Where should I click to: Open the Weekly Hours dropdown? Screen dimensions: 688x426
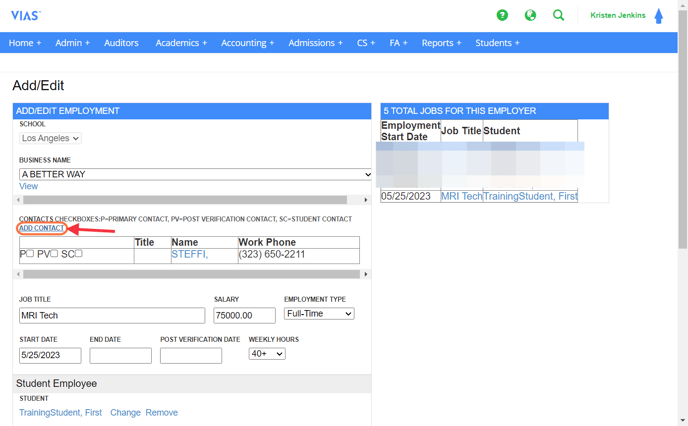[267, 354]
